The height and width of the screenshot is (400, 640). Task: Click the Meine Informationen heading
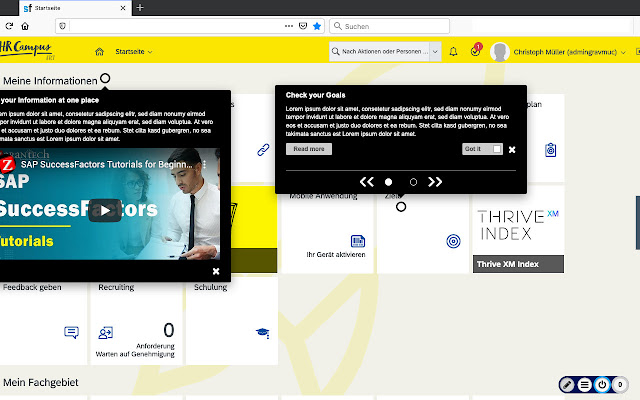[x=50, y=81]
